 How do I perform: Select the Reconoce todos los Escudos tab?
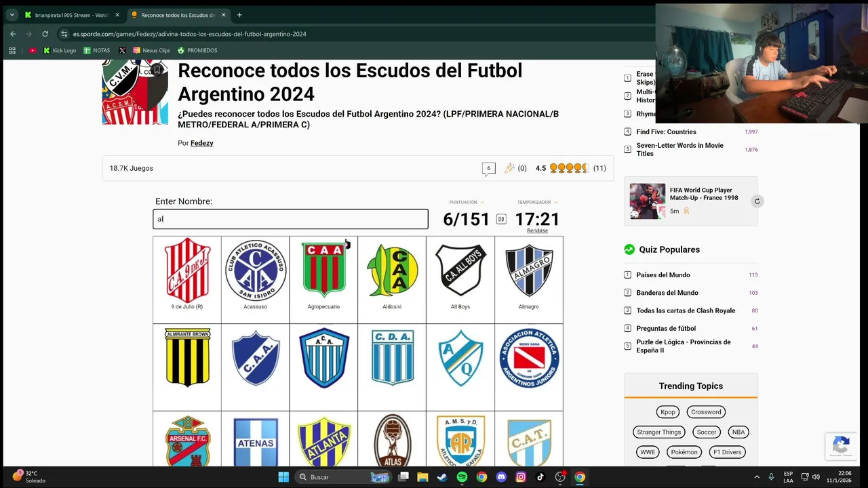click(x=178, y=15)
